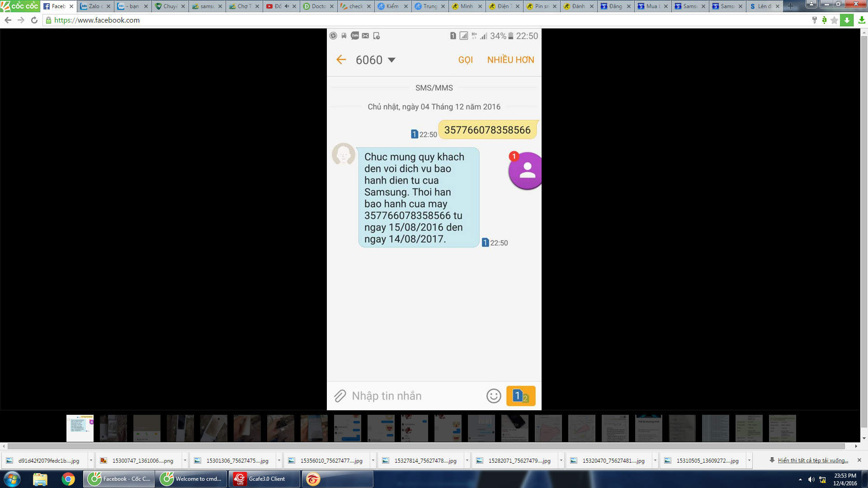Click the sent message 357766078358566
Image resolution: width=868 pixels, height=488 pixels.
487,130
